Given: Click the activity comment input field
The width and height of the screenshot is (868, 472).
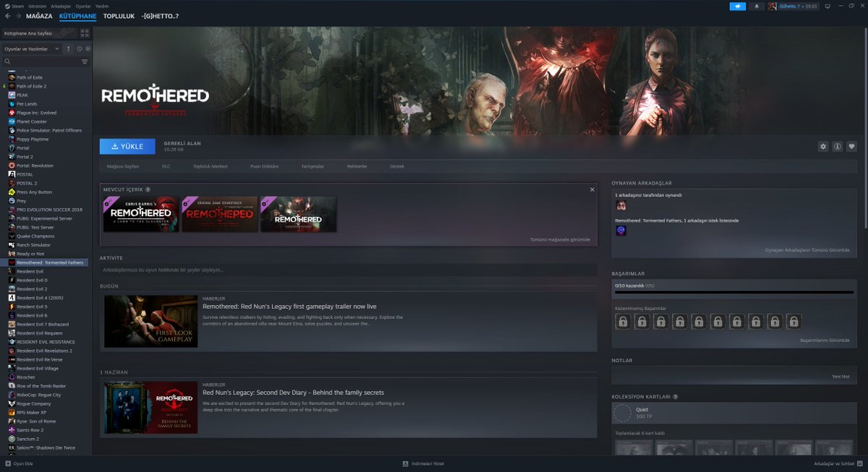Looking at the screenshot, I should pyautogui.click(x=349, y=270).
